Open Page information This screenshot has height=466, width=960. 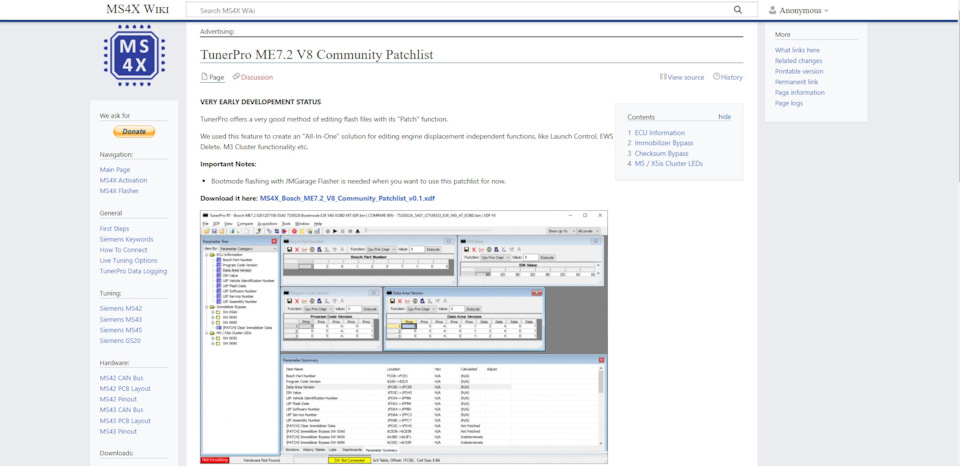coord(800,92)
